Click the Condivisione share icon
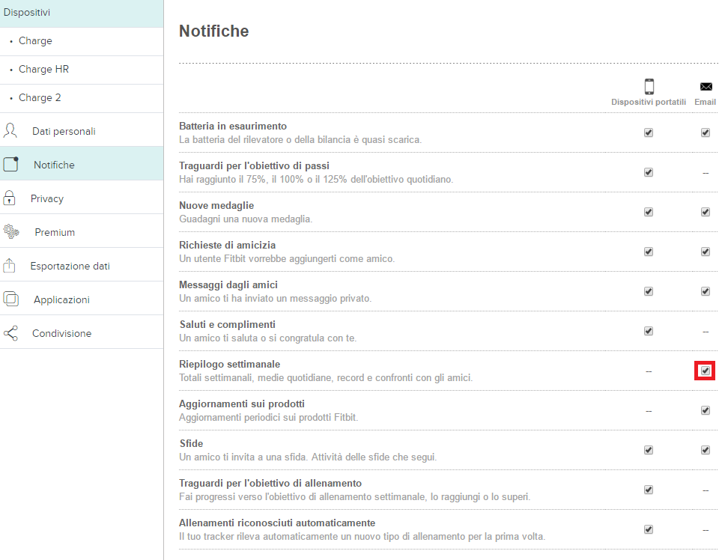 [10, 333]
